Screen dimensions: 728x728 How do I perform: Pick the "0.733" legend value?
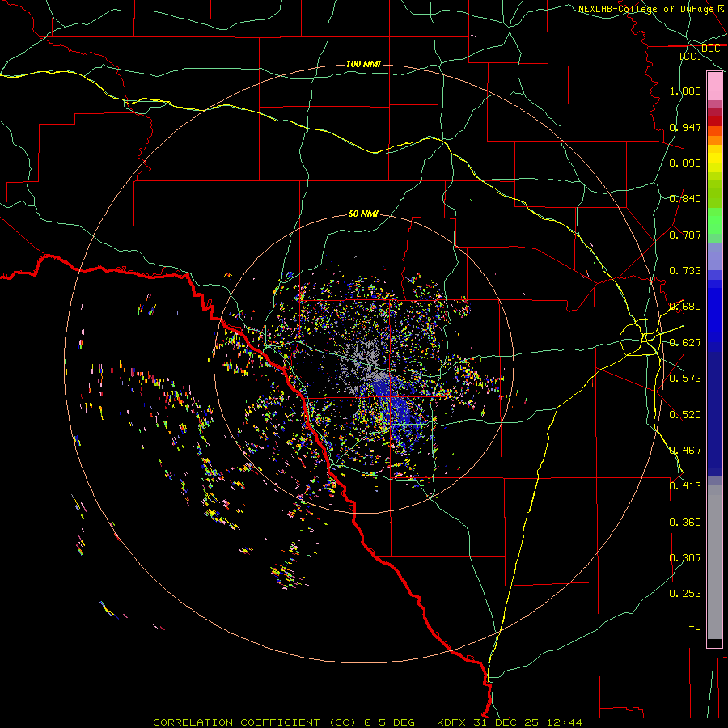(685, 271)
